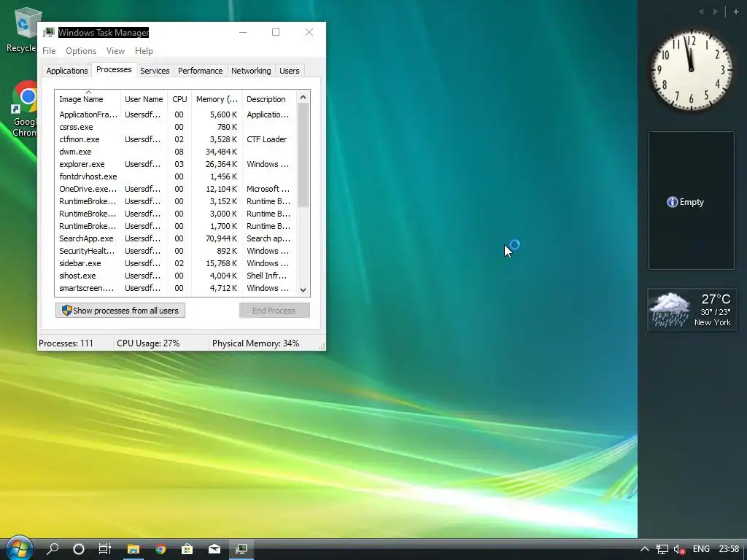Screen dimensions: 747x560
Task: Click Physical Memory: 34% status
Action: click(x=256, y=343)
